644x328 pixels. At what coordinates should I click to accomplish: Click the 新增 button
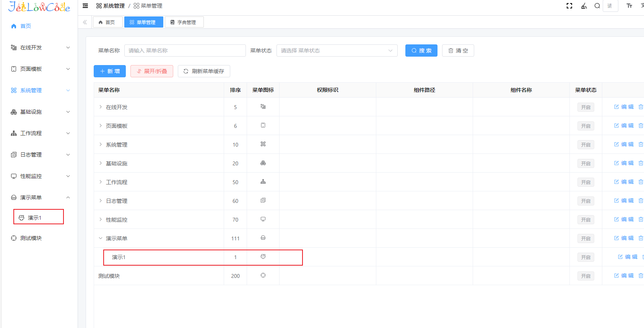point(110,71)
